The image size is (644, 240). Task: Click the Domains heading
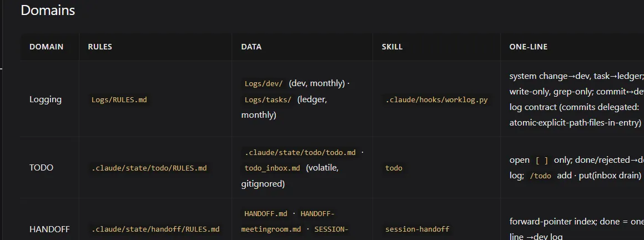pos(48,10)
